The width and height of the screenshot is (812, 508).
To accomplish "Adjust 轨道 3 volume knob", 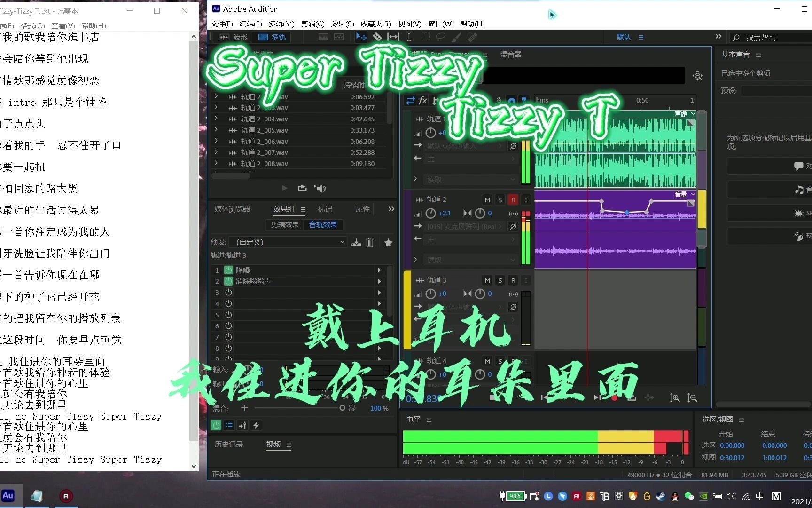I will click(x=430, y=294).
